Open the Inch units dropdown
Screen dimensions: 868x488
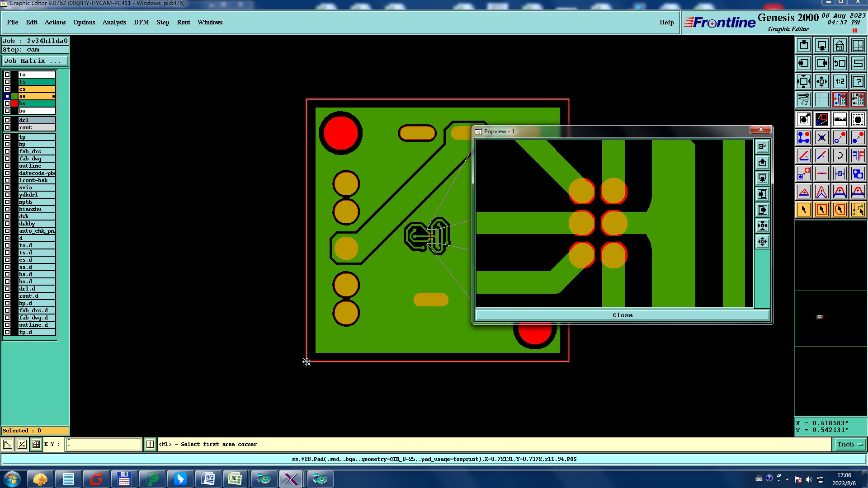850,445
